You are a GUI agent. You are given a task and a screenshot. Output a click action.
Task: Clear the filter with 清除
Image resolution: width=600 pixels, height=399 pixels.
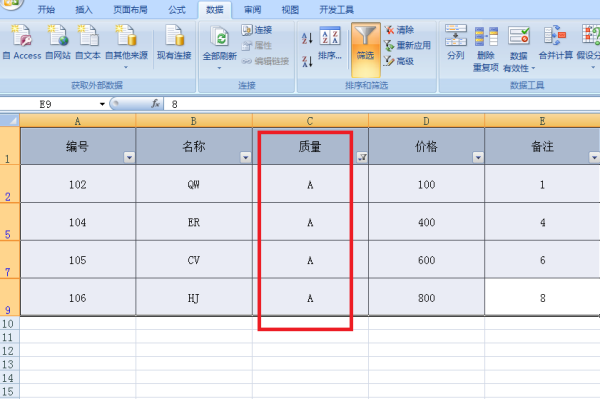tap(399, 30)
